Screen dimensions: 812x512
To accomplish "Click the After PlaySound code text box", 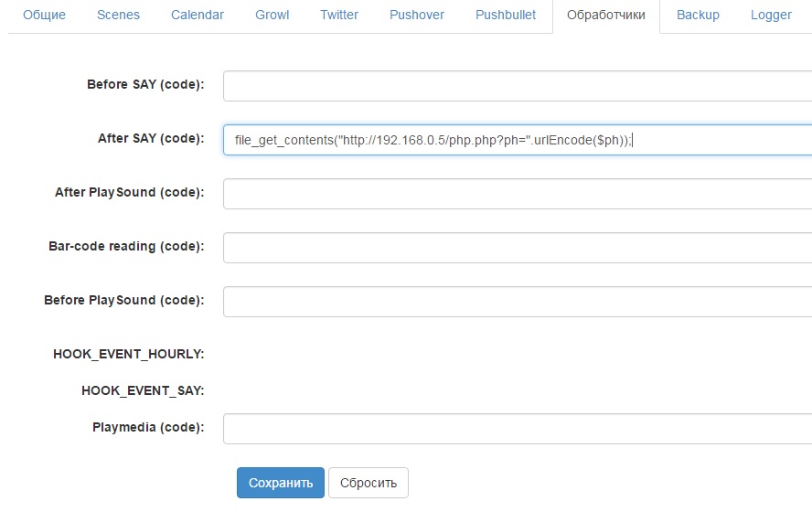I will 517,194.
